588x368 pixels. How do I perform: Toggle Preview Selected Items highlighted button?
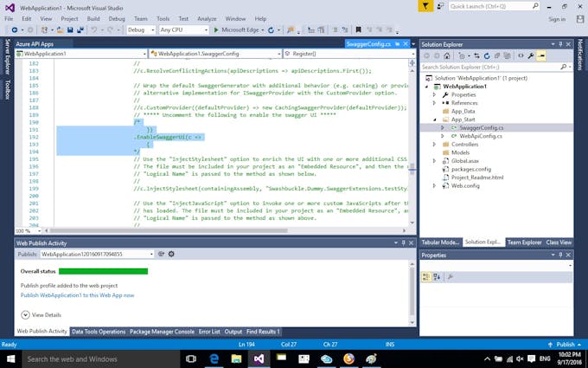pos(540,55)
